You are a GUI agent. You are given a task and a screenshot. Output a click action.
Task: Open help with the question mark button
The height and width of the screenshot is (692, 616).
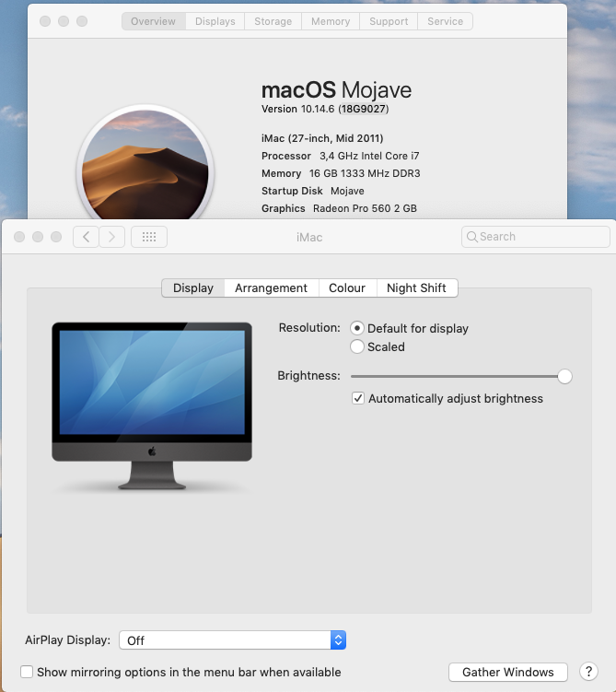[588, 672]
